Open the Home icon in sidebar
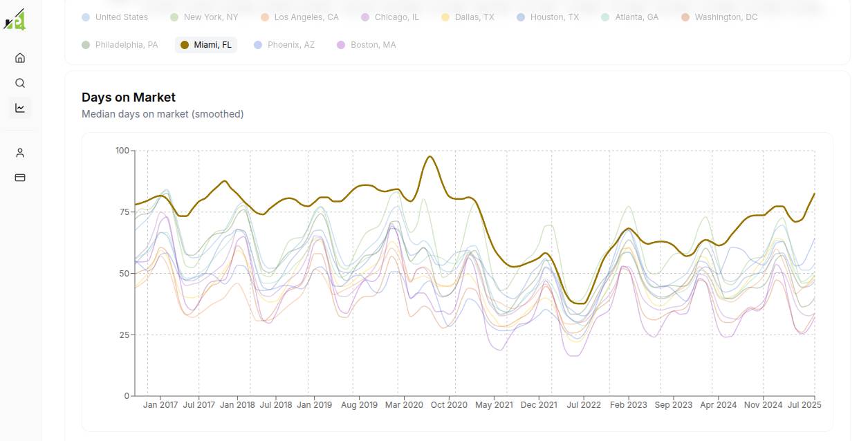Viewport: 868px width, 441px height. pyautogui.click(x=20, y=58)
